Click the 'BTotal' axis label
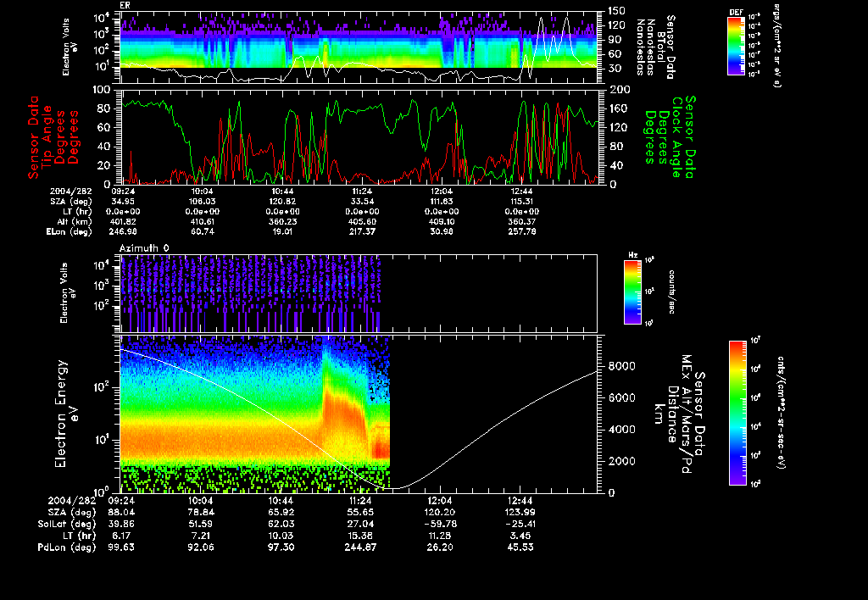Screen dimensions: 868x600 point(661,47)
